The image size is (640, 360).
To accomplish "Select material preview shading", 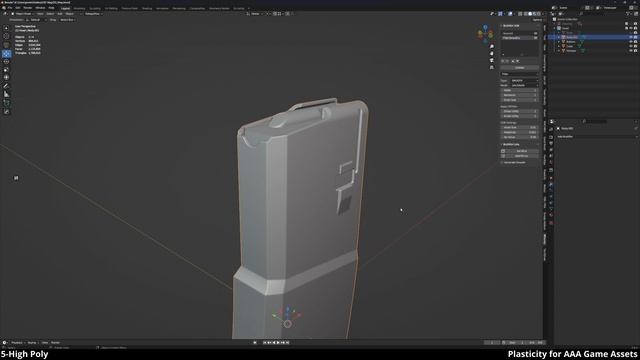I will click(534, 14).
